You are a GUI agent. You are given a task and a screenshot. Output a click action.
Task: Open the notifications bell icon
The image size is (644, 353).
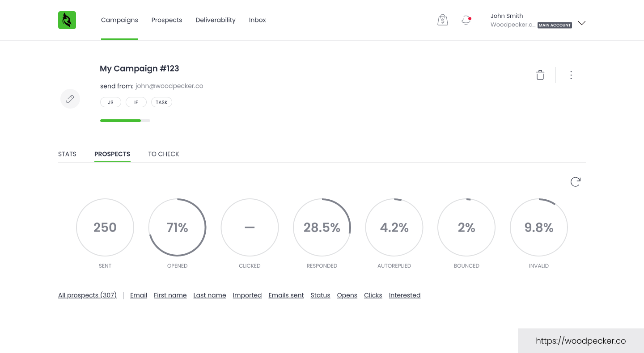[466, 20]
